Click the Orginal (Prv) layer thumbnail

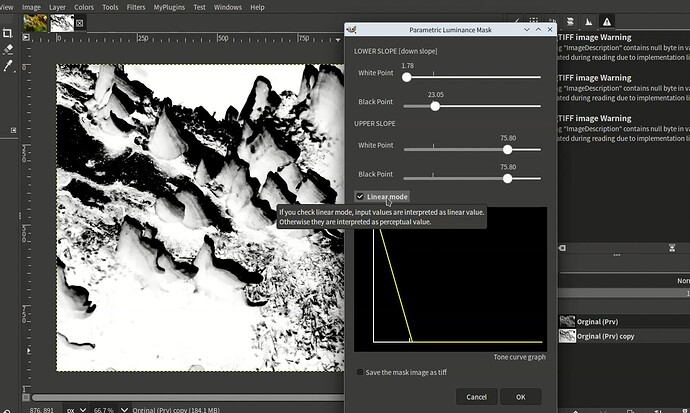click(x=567, y=322)
